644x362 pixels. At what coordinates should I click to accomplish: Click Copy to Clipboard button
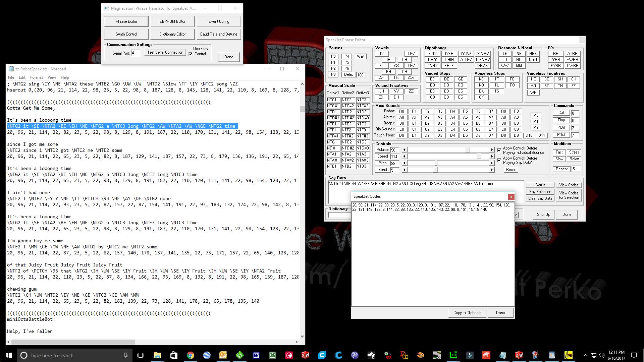pos(467,313)
